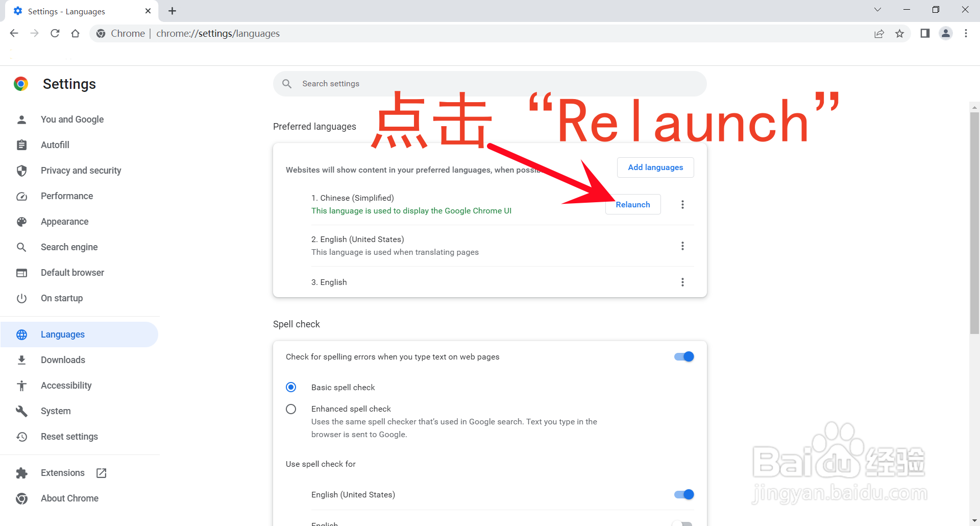Close the Settings - Languages tab
980x526 pixels.
148,11
